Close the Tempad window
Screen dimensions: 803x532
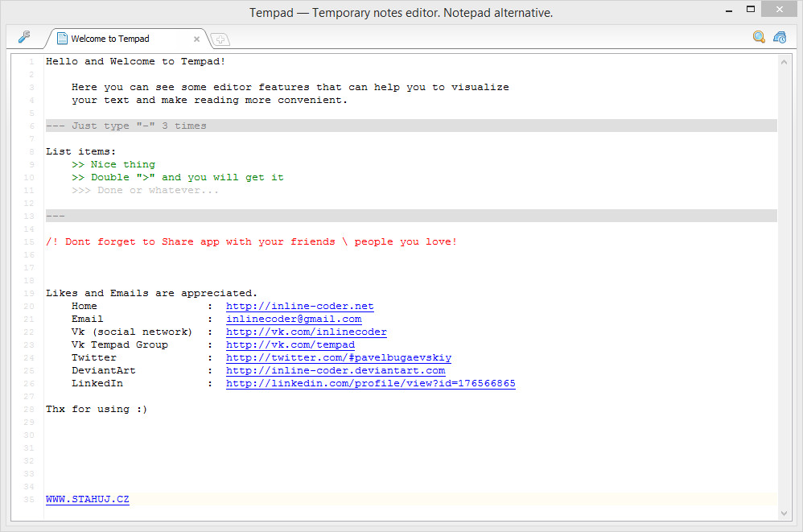coord(780,9)
